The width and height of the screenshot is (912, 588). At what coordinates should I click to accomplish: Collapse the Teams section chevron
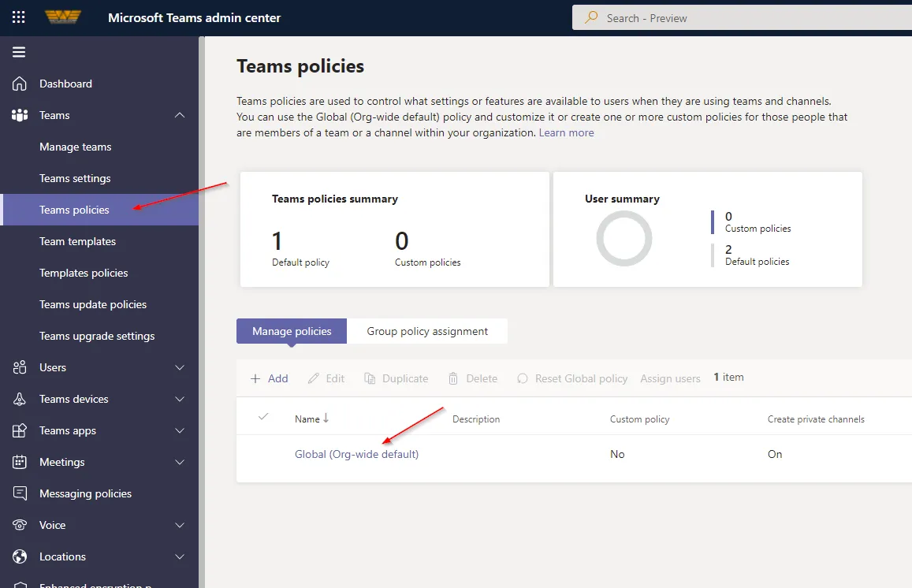180,115
